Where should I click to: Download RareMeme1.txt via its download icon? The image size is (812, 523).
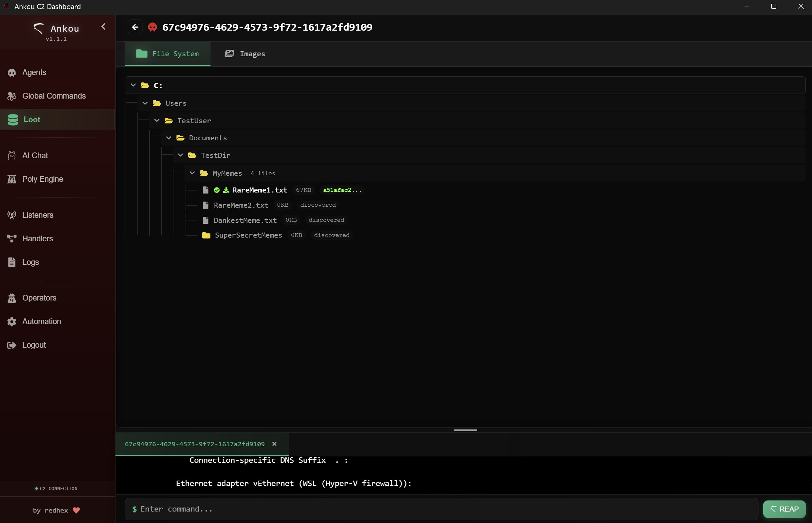click(x=226, y=190)
